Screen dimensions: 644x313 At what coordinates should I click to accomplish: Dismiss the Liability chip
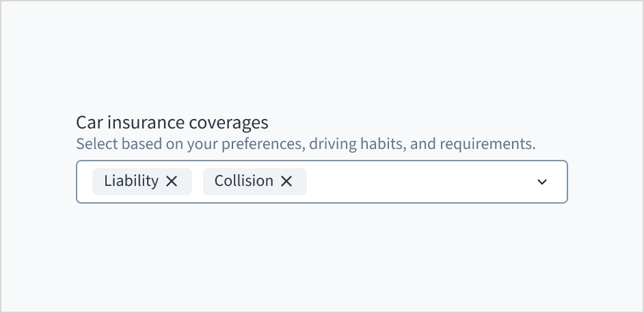point(172,181)
